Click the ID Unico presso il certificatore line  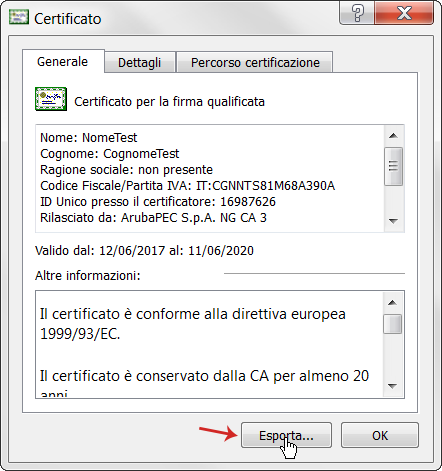click(158, 202)
